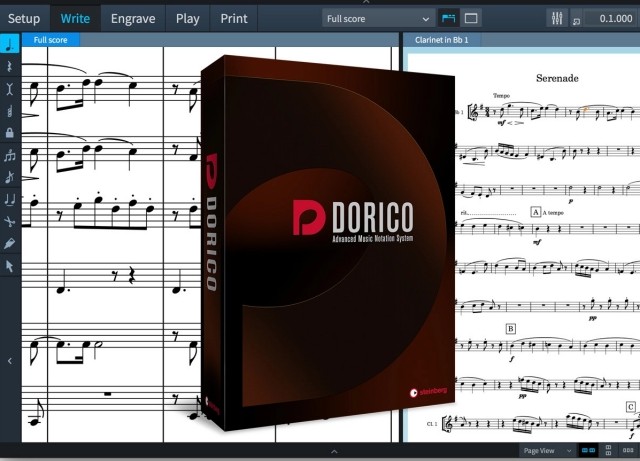Click rehearsal mark A in clarinet part

pyautogui.click(x=536, y=212)
